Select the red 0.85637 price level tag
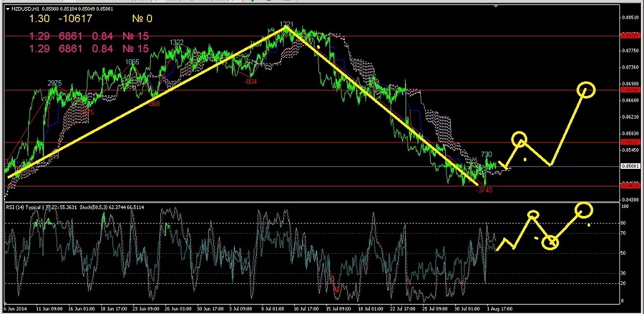This screenshot has width=644, height=314. click(630, 143)
